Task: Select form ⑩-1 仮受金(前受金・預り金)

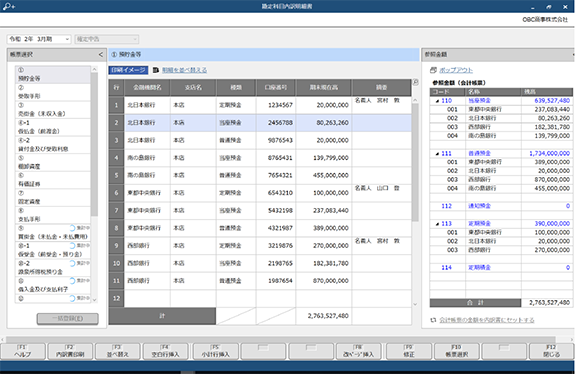Action: click(x=53, y=250)
